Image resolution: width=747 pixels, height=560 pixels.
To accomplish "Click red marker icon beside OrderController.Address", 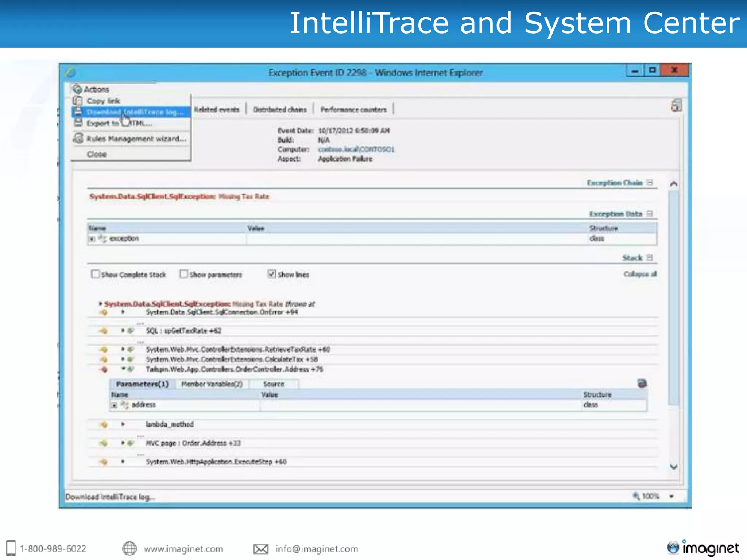I will pyautogui.click(x=104, y=369).
